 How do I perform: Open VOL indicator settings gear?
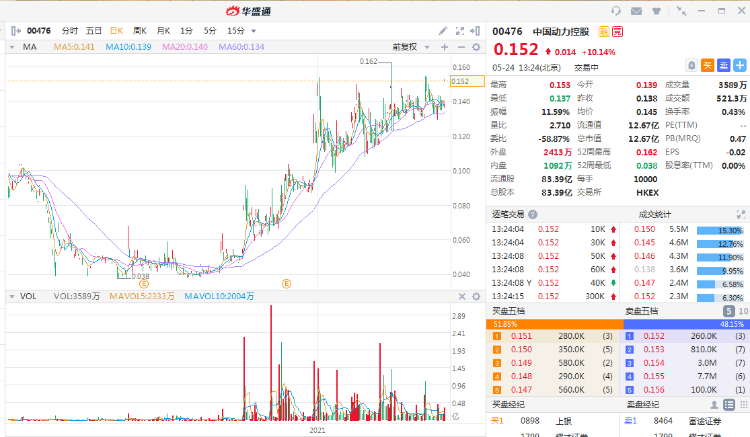coord(476,296)
